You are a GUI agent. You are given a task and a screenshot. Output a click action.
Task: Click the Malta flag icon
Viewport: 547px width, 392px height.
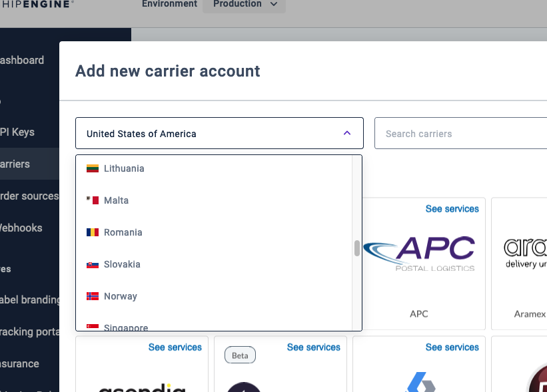pos(93,200)
